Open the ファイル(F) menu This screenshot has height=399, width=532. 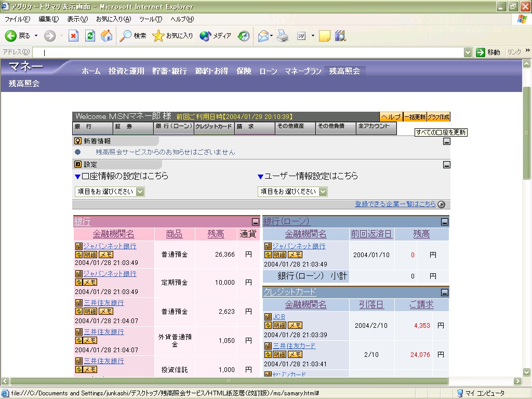coord(17,19)
